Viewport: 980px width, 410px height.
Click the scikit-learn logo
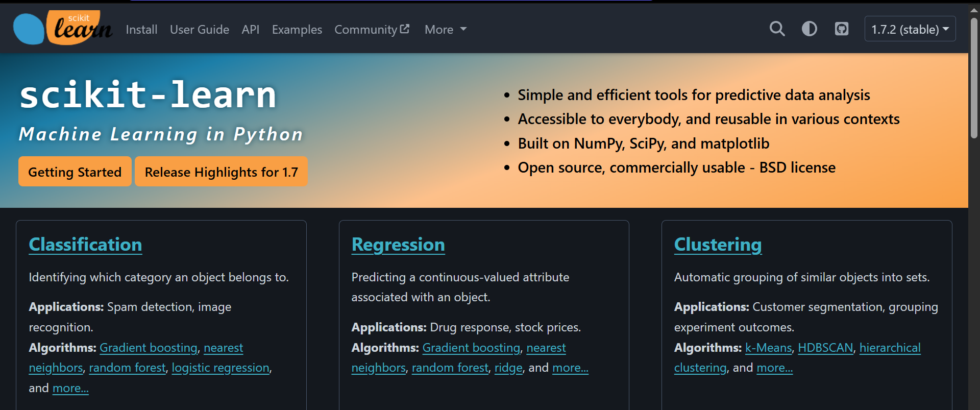click(x=62, y=28)
